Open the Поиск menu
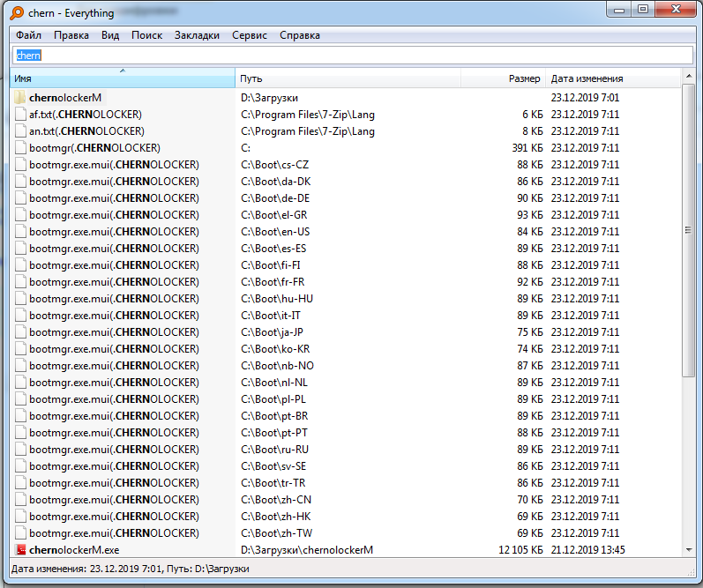The image size is (703, 588). [x=146, y=35]
